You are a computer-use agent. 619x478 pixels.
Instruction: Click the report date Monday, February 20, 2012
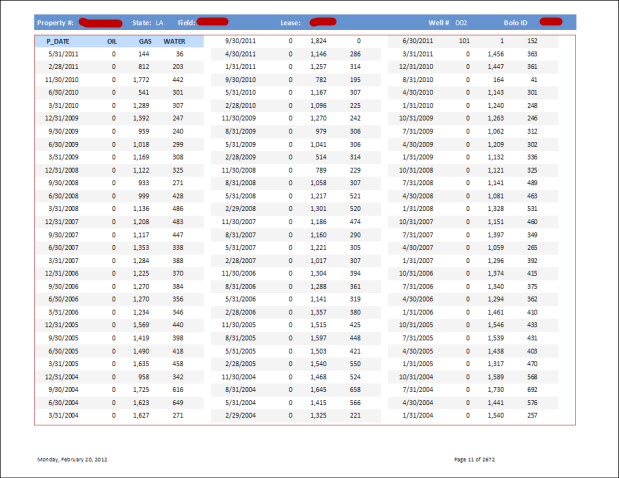point(72,459)
